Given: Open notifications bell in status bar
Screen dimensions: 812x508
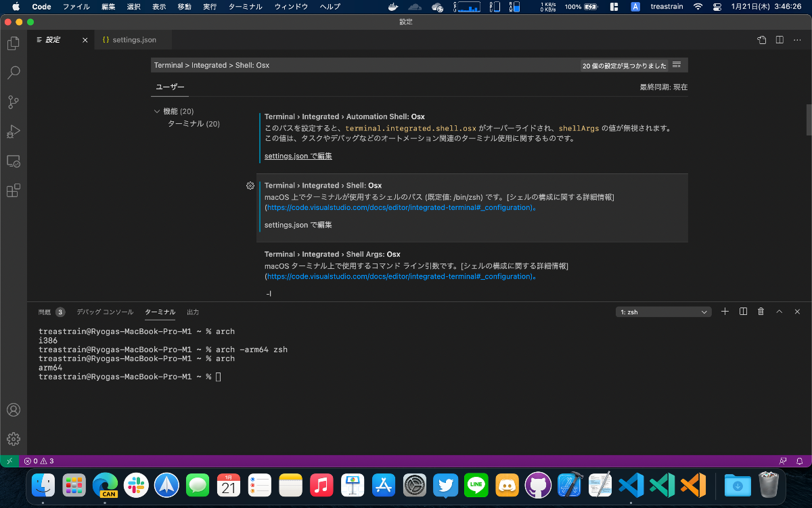Looking at the screenshot, I should 800,461.
